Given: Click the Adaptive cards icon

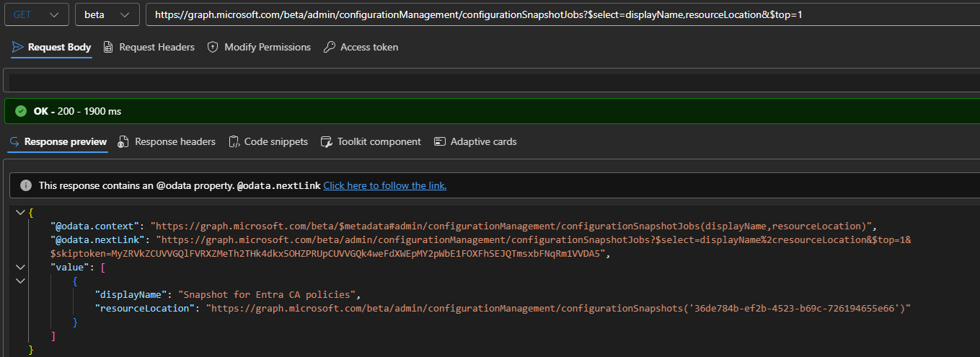Looking at the screenshot, I should tap(440, 141).
